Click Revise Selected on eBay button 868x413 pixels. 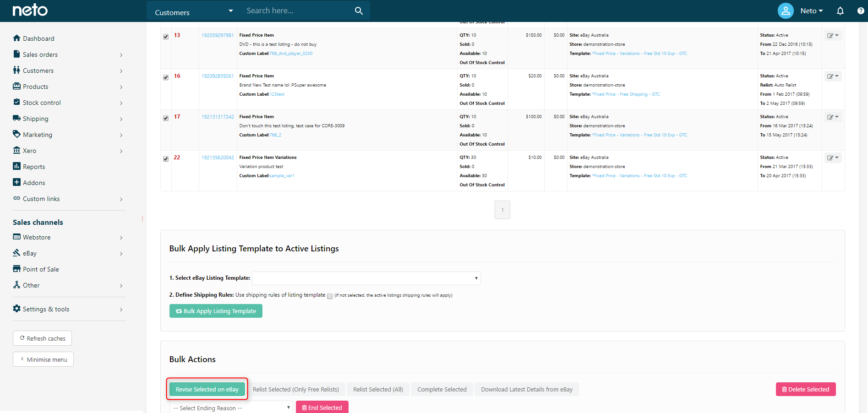click(x=207, y=389)
